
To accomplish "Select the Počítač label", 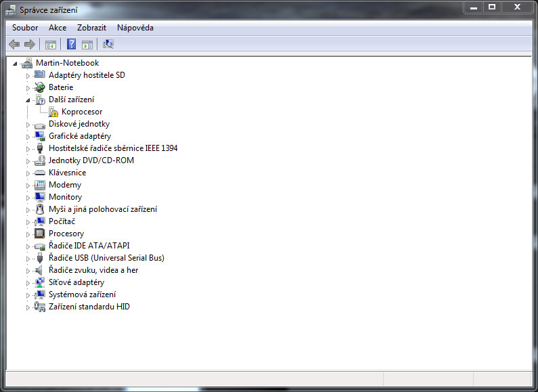I will pos(62,221).
